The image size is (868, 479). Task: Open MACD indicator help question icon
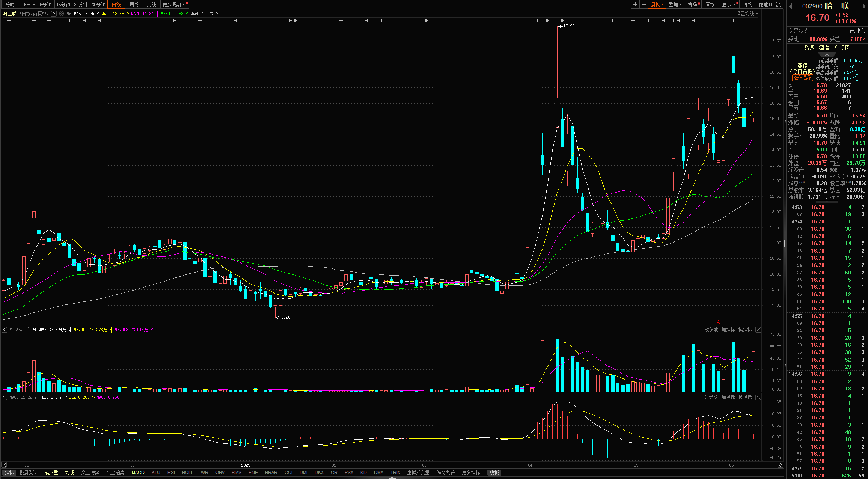coord(5,397)
